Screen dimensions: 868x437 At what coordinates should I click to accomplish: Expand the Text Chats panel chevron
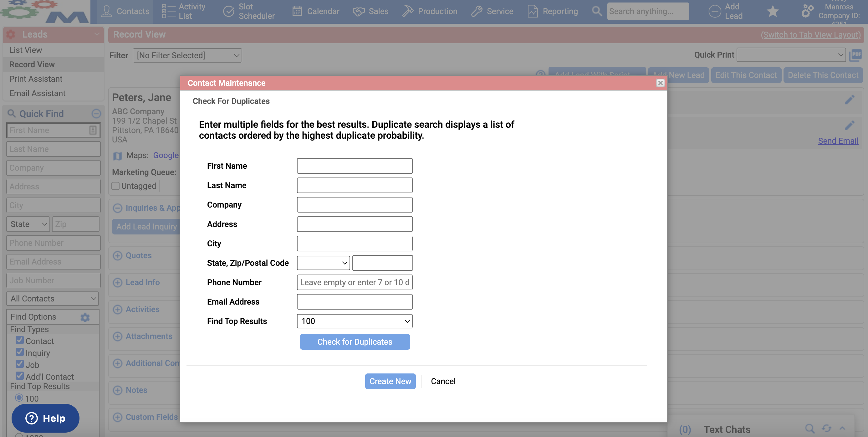tap(842, 429)
